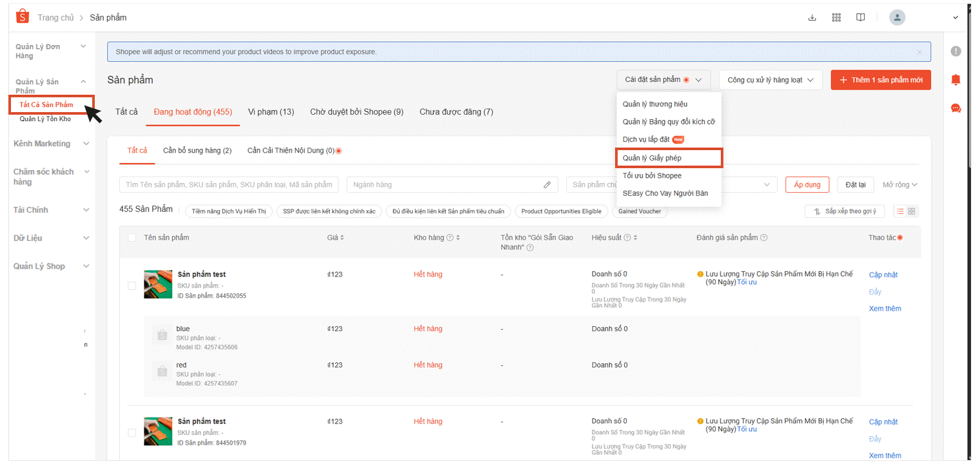Click the help icon beside Hiệu suất

pos(627,238)
